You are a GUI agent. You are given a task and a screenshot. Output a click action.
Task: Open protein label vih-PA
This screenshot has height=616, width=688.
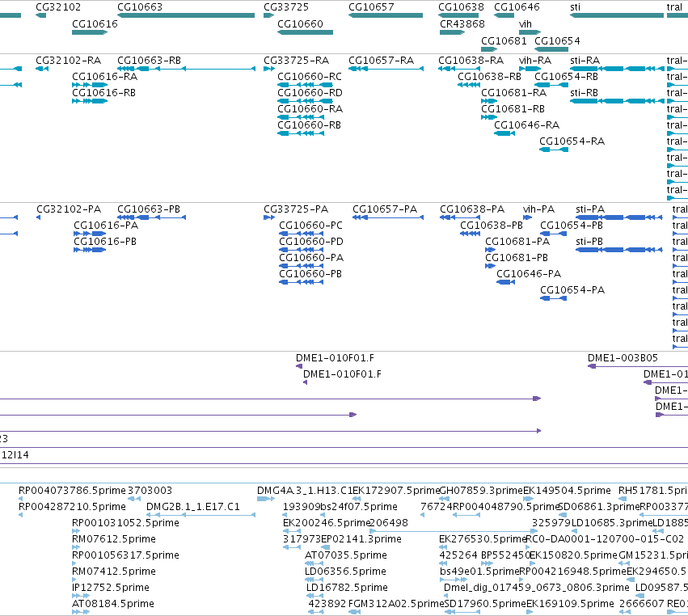[538, 209]
